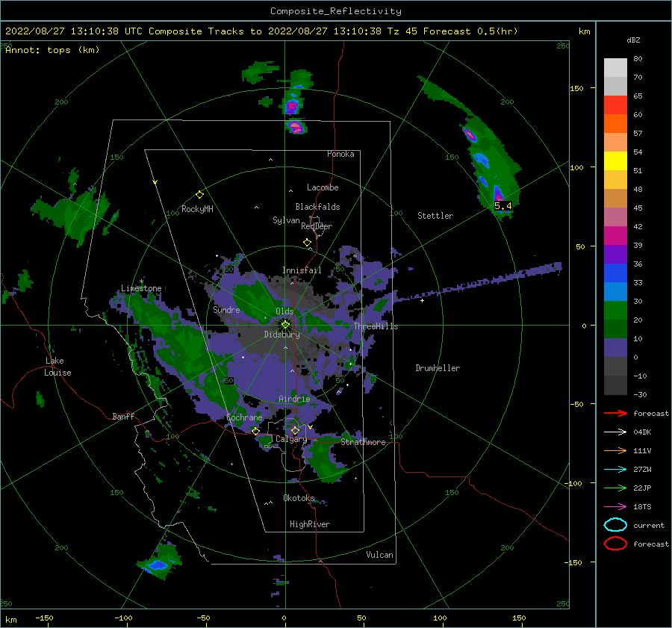Click the 5.4 storm top annotation

pyautogui.click(x=503, y=206)
